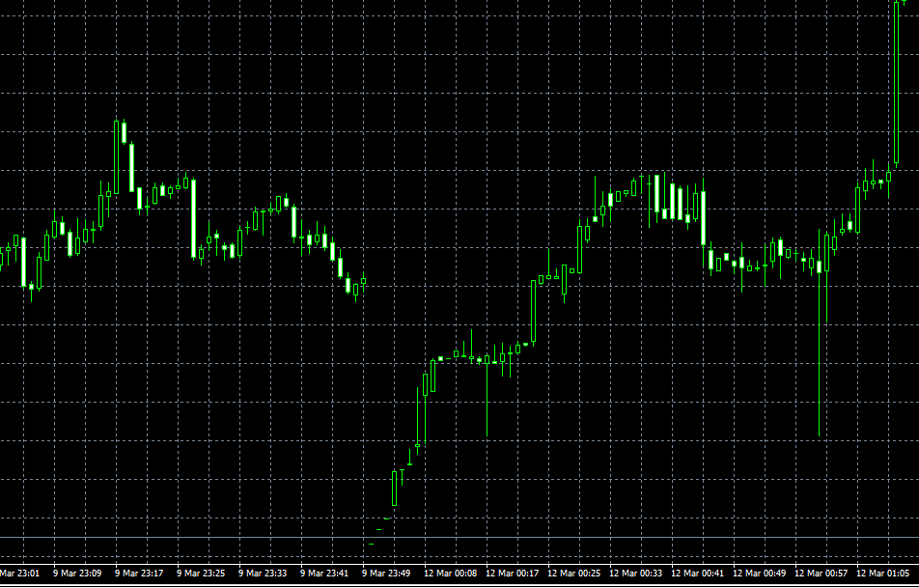Select the tall bullish candle above the 9 Mar 23:17 label
The width and height of the screenshot is (919, 588).
116,157
